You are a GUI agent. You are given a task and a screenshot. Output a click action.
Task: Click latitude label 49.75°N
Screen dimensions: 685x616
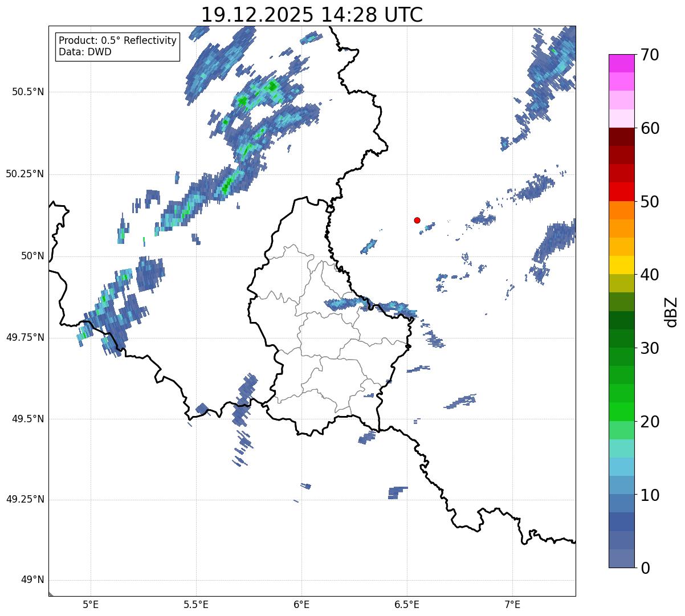pos(25,337)
